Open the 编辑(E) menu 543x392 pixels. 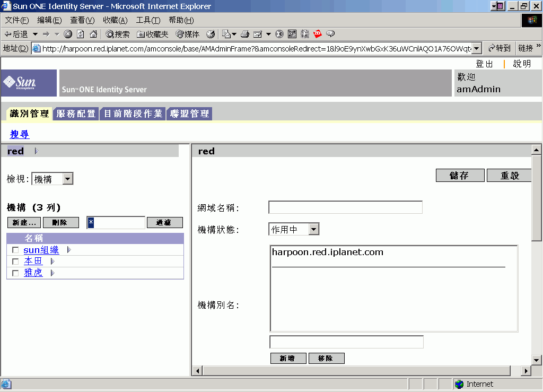pos(49,20)
